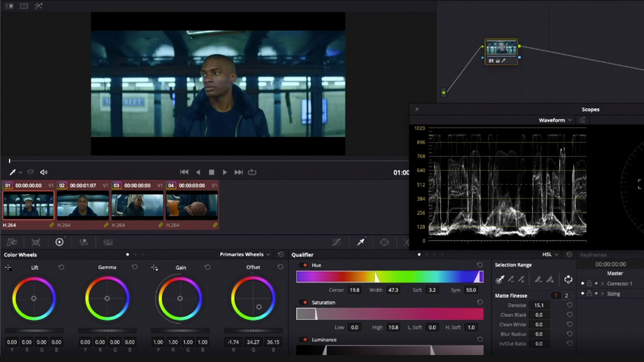
Task: Toggle the Saturation qualifier off
Action: coord(305,302)
